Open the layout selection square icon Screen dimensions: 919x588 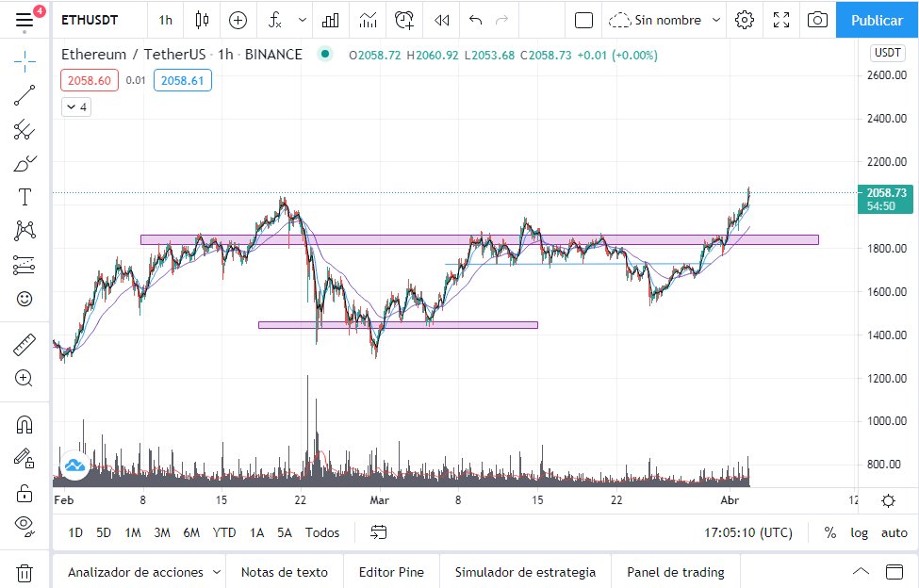click(583, 20)
